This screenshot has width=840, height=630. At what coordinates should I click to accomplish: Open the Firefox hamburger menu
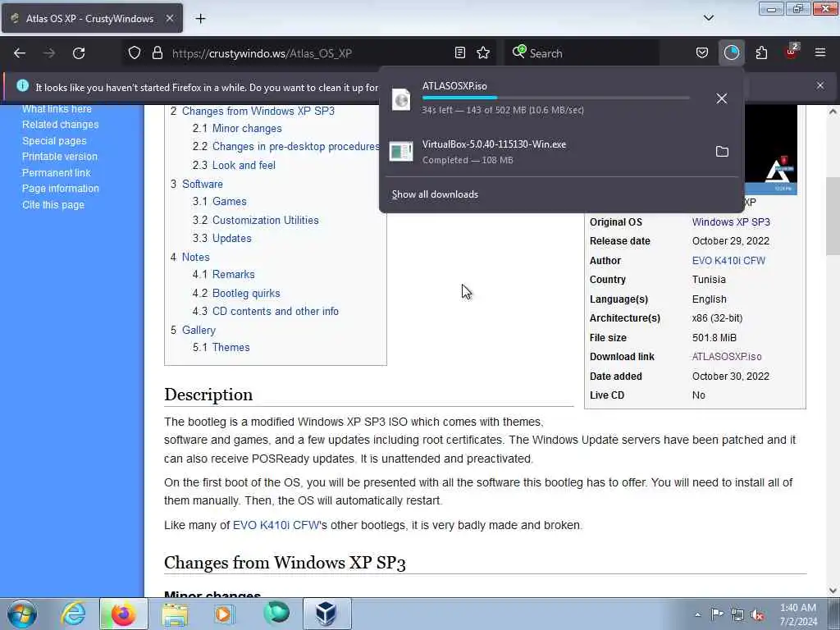820,53
